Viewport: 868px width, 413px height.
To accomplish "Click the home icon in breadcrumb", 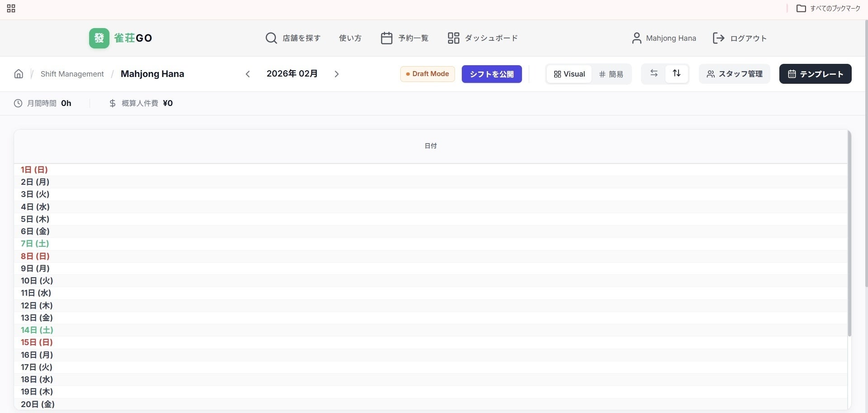I will coord(19,74).
